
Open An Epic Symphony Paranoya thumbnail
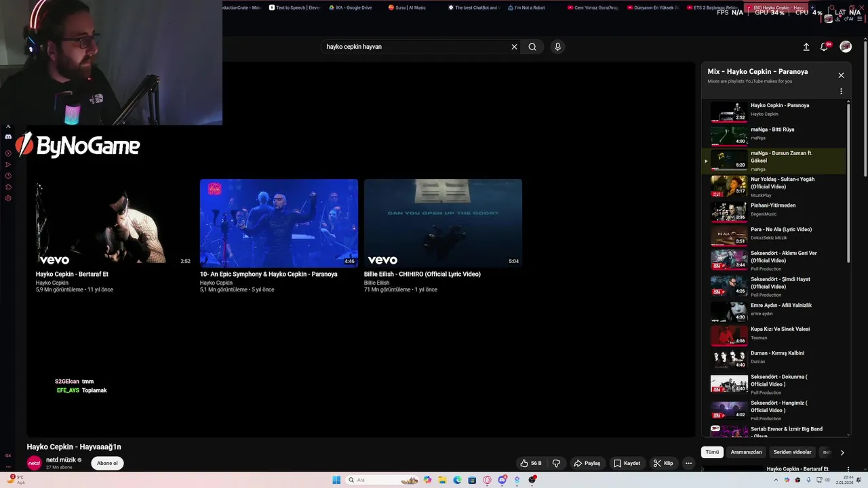pyautogui.click(x=279, y=223)
